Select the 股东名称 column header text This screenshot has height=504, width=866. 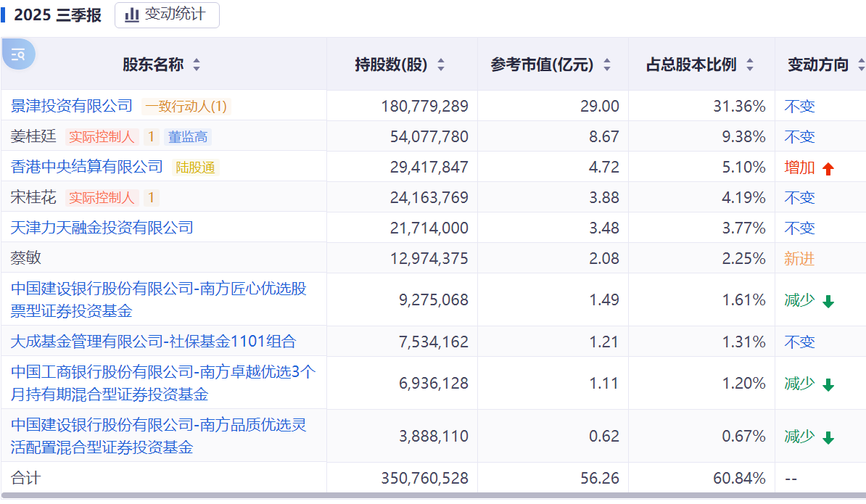[153, 65]
